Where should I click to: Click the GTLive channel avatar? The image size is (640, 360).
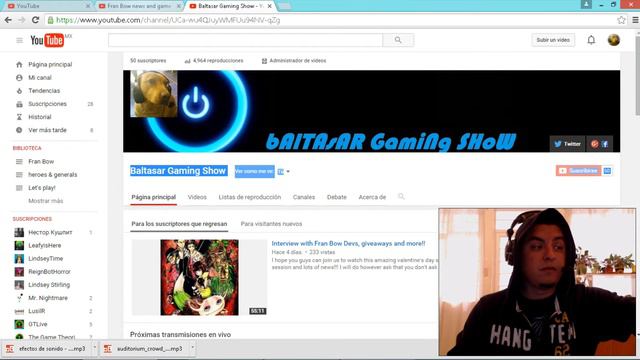click(19, 324)
